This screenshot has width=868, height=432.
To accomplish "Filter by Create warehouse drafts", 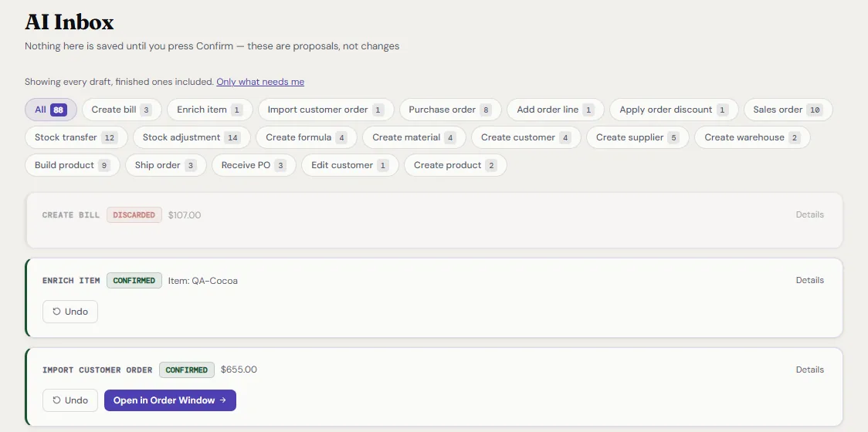I will (752, 137).
